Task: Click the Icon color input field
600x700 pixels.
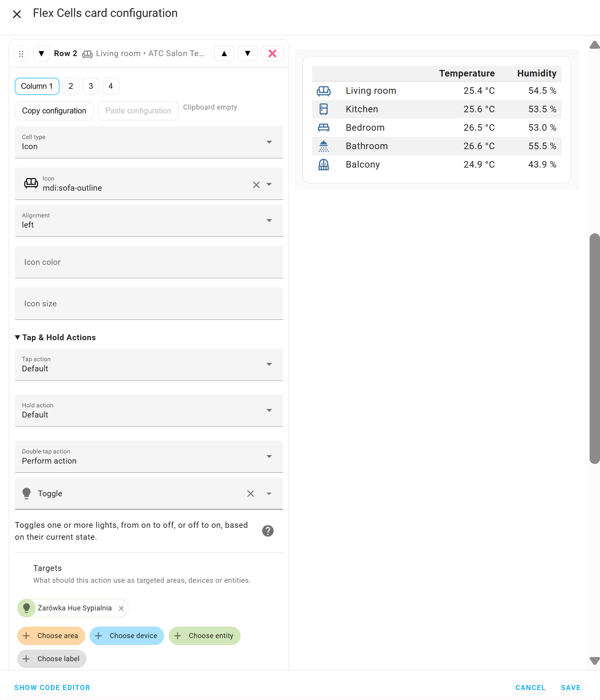Action: 148,262
